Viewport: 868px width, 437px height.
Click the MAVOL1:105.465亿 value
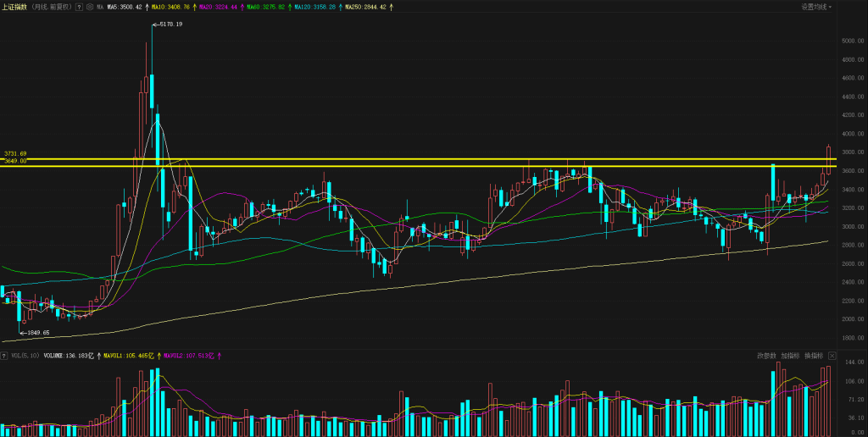129,356
